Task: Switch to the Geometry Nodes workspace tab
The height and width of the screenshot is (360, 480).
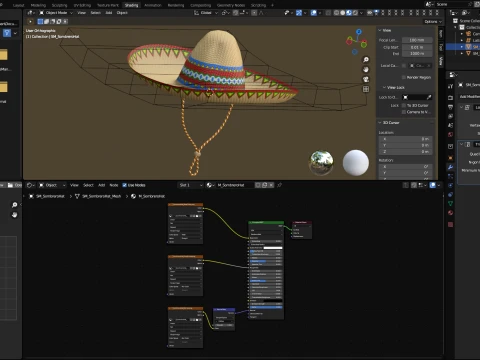Action: (x=231, y=5)
